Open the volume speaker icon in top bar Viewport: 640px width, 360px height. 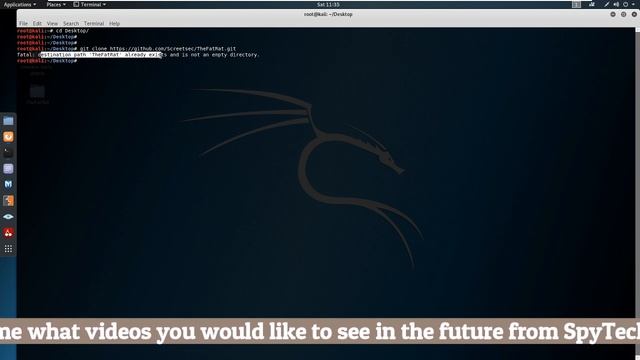pos(616,4)
